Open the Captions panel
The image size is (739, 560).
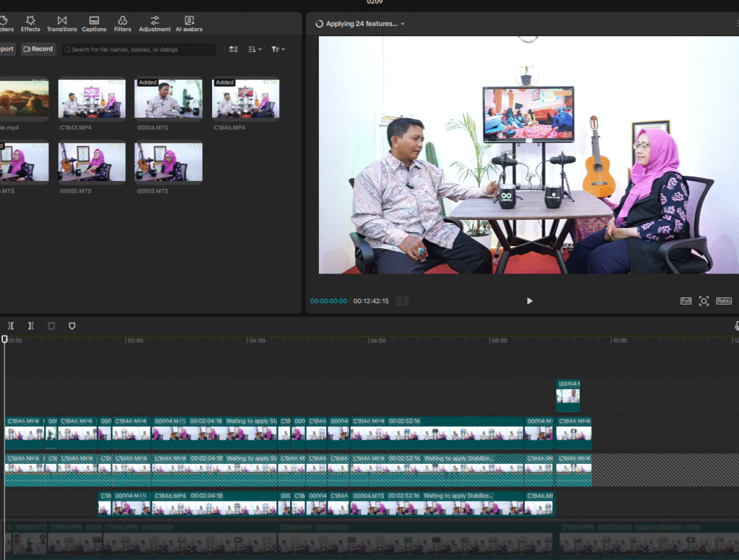coord(94,24)
